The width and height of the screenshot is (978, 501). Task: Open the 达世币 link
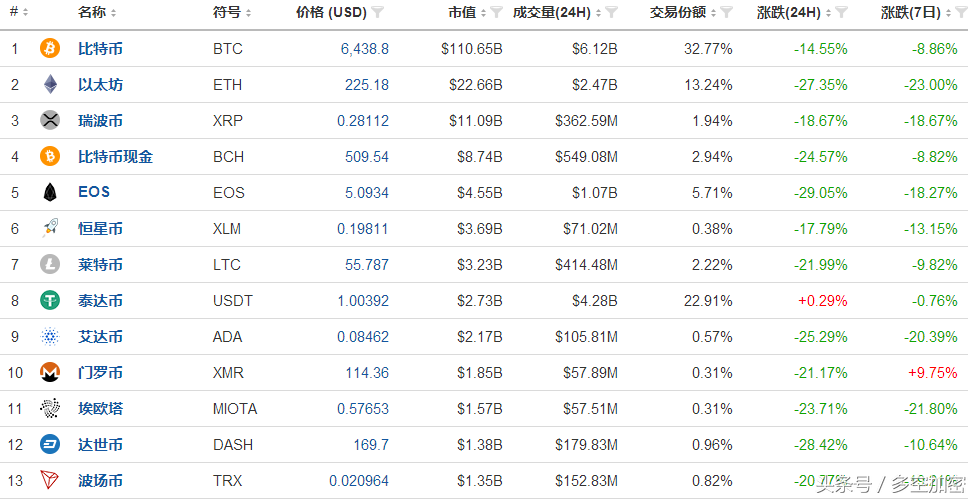[x=100, y=445]
